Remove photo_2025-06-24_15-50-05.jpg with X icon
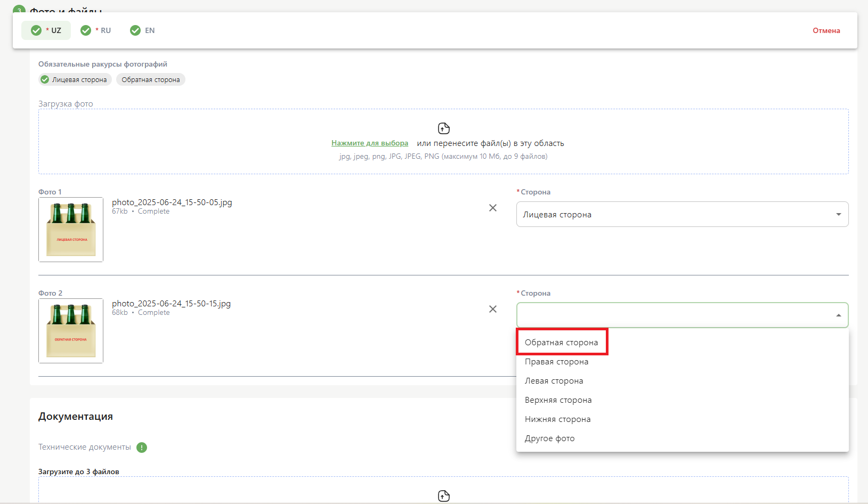 pyautogui.click(x=493, y=208)
